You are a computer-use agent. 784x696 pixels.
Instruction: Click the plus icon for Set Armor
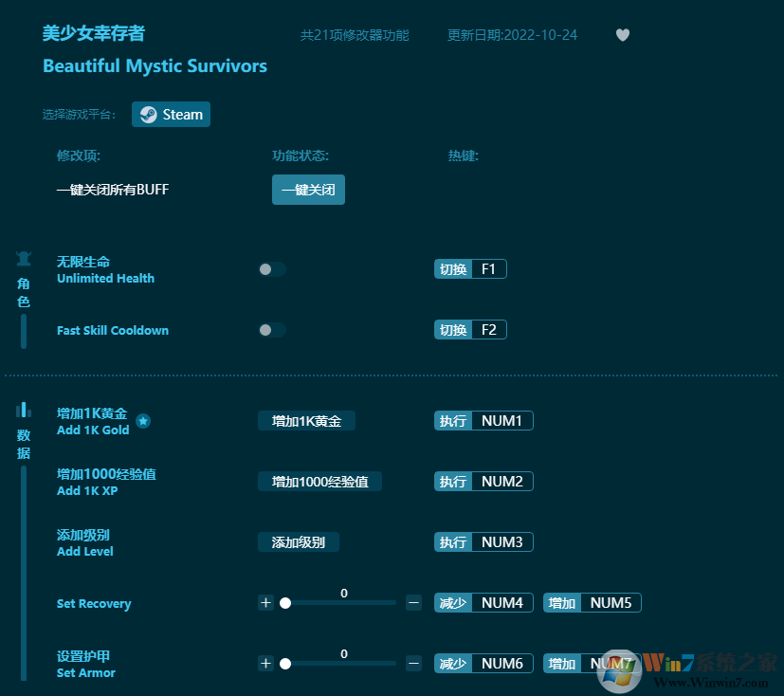265,664
